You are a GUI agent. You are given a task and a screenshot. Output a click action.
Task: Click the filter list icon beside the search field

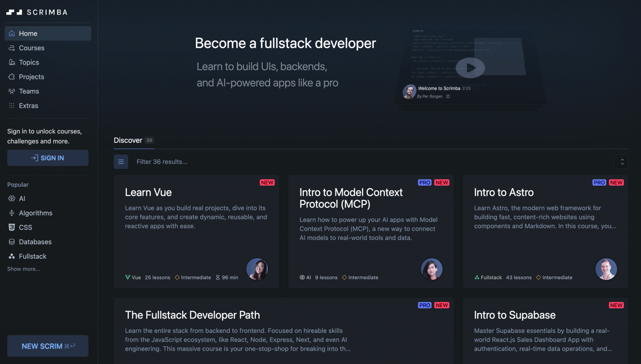pos(121,162)
